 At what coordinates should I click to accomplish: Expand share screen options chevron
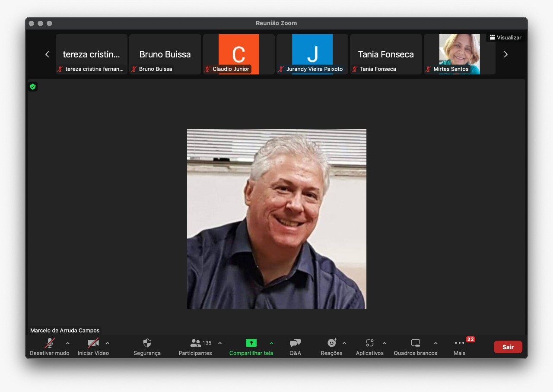pos(271,343)
